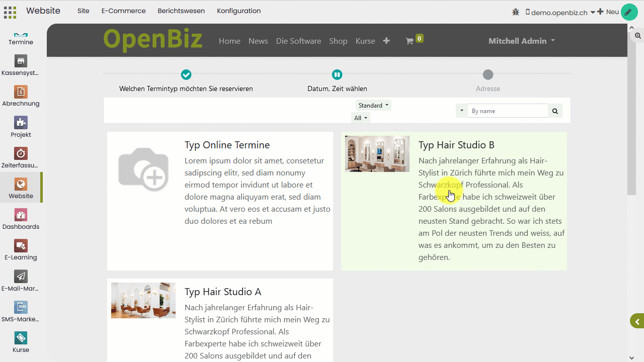Select the Typ Hair Studio B thumbnail

[x=377, y=154]
